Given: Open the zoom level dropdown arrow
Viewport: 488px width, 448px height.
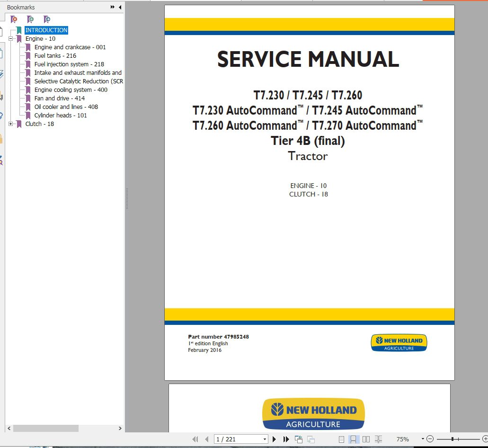Looking at the screenshot, I should tap(423, 439).
